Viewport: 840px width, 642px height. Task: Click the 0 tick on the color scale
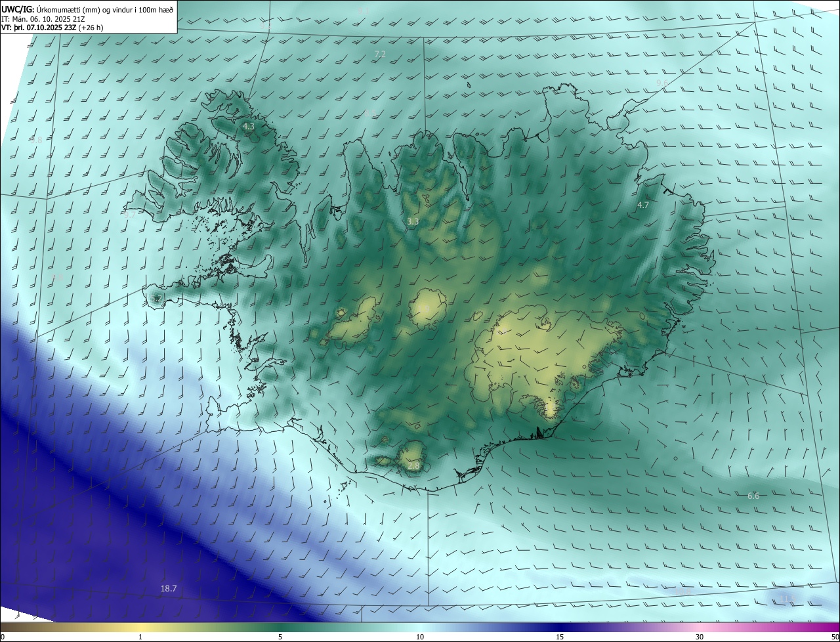[3, 637]
